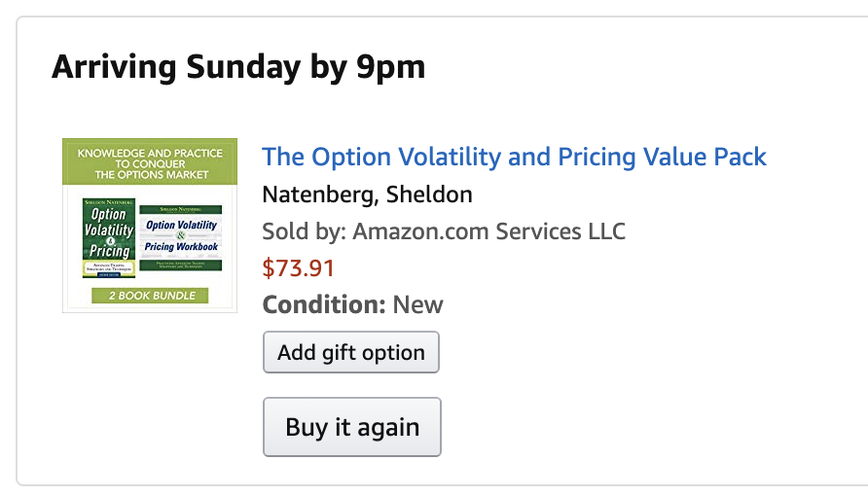The width and height of the screenshot is (868, 496).
Task: Click the seller name Amazon.com Services LLC
Action: (488, 231)
